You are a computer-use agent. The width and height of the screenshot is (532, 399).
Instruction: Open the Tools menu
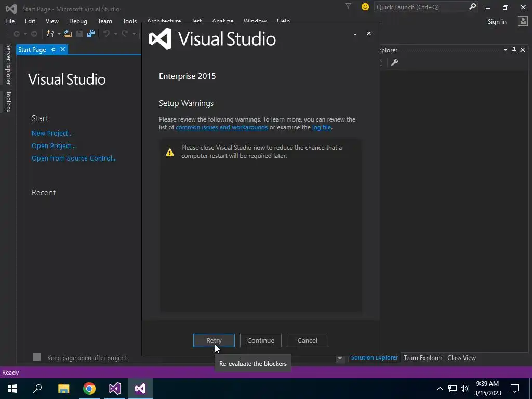pyautogui.click(x=129, y=21)
